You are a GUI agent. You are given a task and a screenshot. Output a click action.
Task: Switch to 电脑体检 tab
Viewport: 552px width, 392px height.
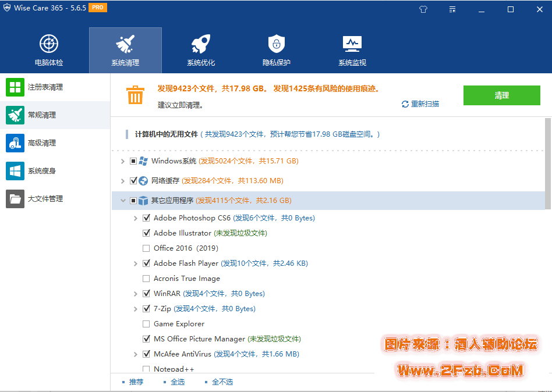coord(49,50)
